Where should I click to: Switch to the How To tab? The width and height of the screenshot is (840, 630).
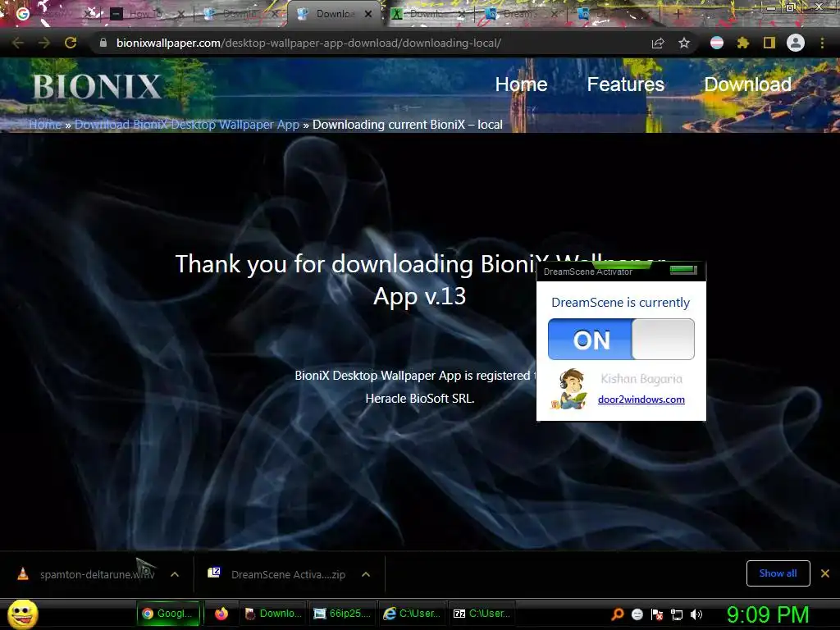tap(145, 14)
